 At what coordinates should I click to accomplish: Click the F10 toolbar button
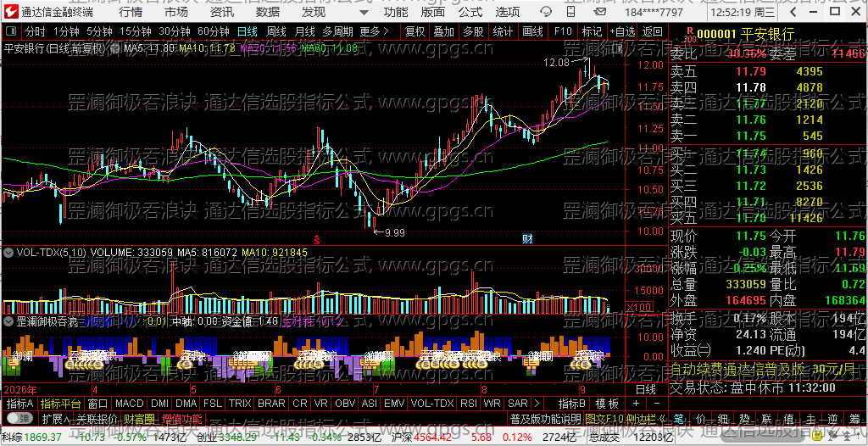click(x=564, y=31)
